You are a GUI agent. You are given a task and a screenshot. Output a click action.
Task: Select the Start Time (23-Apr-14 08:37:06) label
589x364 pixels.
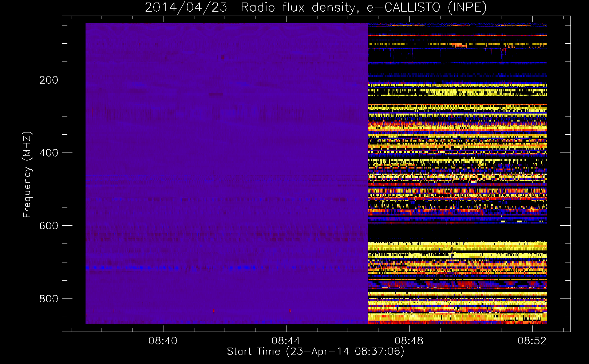tap(316, 352)
